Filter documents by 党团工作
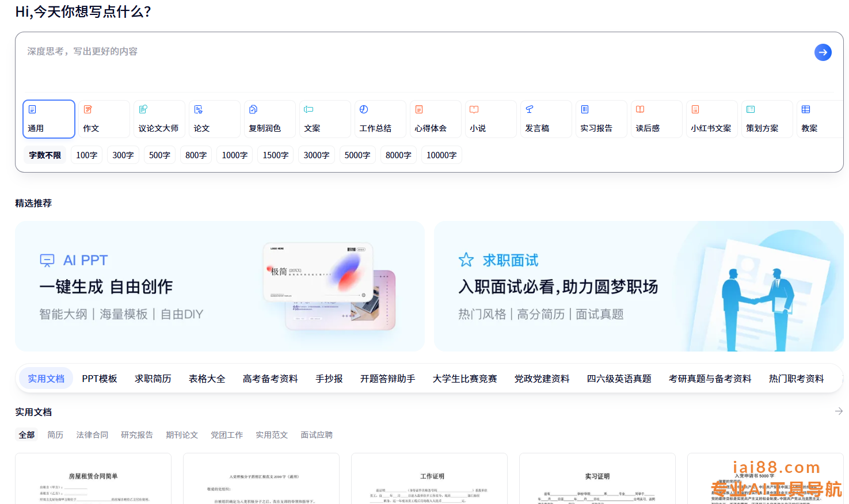This screenshot has height=504, width=849. coord(227,435)
